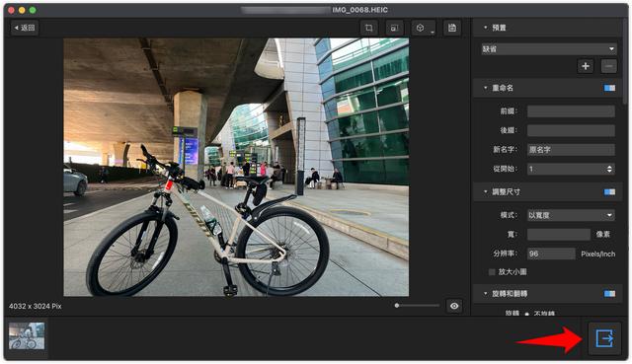Click the 後綴 input field
Screen dimensions: 632x364
pos(571,130)
